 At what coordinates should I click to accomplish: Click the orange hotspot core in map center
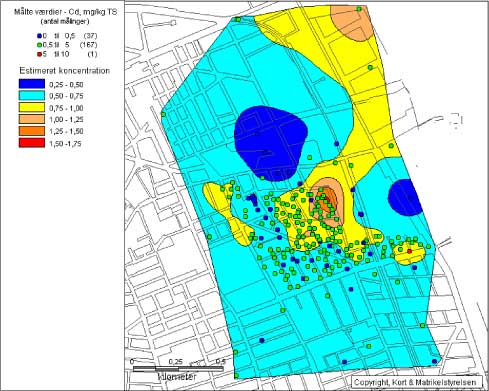(328, 197)
